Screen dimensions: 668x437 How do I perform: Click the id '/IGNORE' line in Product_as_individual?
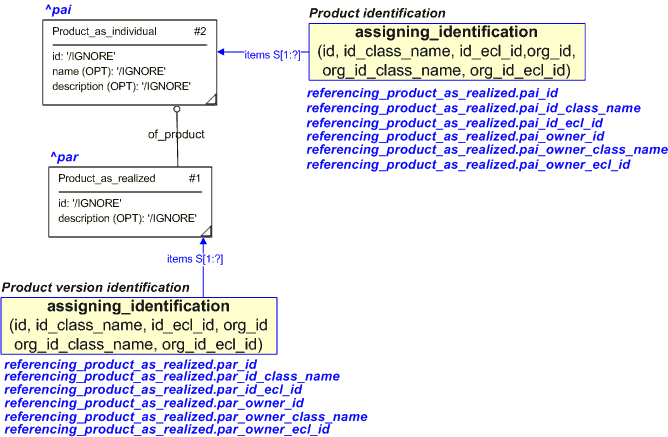(84, 56)
